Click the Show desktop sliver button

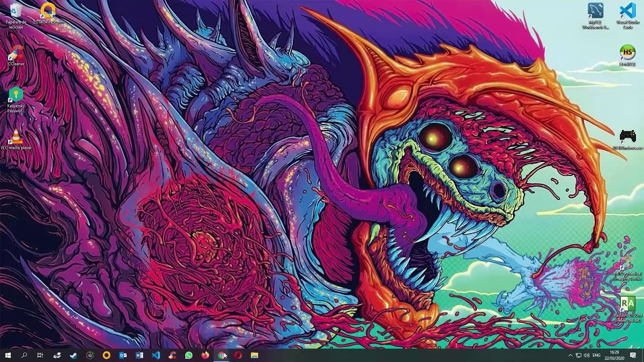[642, 355]
